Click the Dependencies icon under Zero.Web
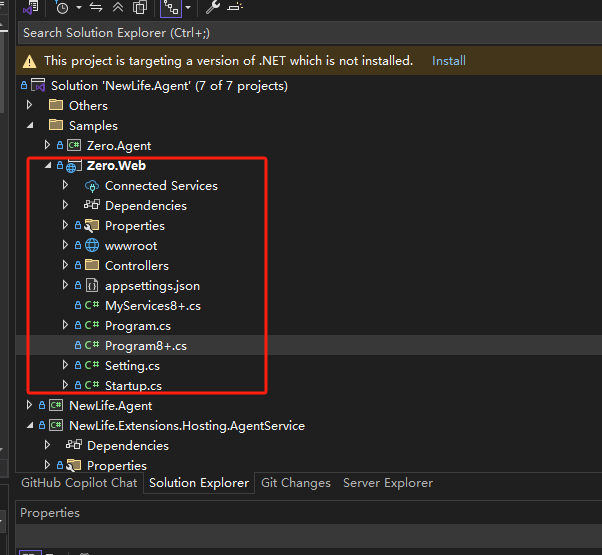The image size is (602, 555). (92, 205)
